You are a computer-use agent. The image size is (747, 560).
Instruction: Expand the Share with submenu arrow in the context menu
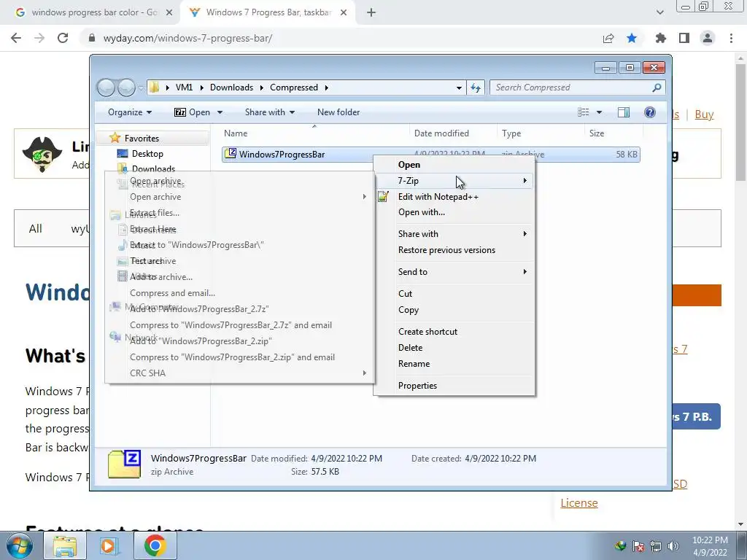click(525, 234)
